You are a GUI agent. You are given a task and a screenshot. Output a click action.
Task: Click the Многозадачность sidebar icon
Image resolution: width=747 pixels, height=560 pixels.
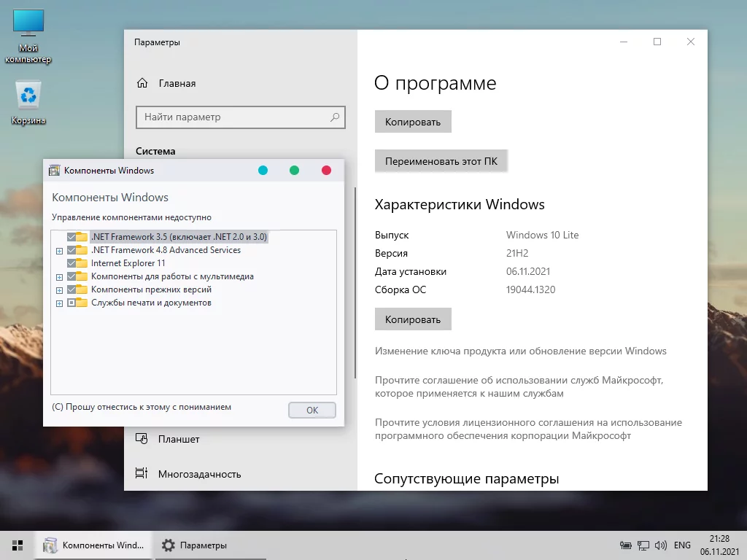tap(142, 473)
